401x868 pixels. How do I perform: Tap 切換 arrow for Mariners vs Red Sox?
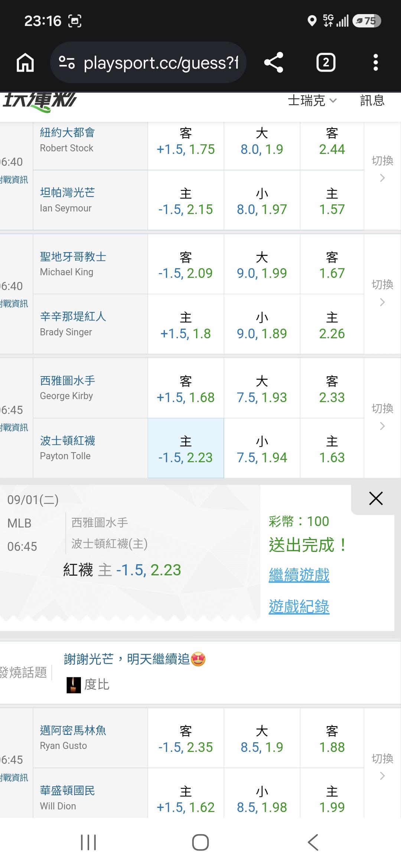[382, 417]
